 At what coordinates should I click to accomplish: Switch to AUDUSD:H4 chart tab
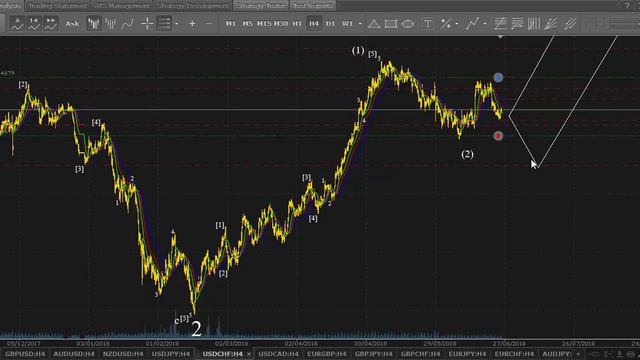pyautogui.click(x=74, y=354)
